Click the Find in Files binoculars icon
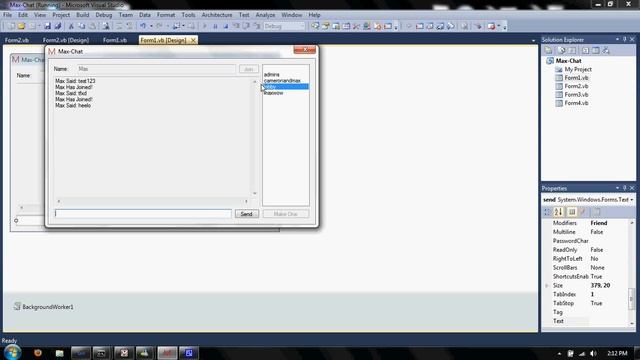The width and height of the screenshot is (640, 360). pos(106,26)
